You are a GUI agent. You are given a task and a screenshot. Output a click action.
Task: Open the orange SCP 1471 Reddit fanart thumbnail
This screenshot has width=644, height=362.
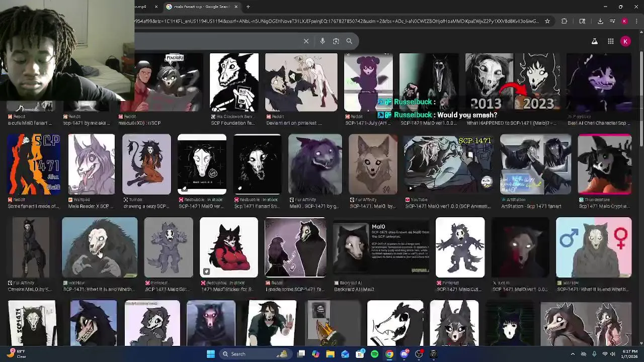click(34, 164)
